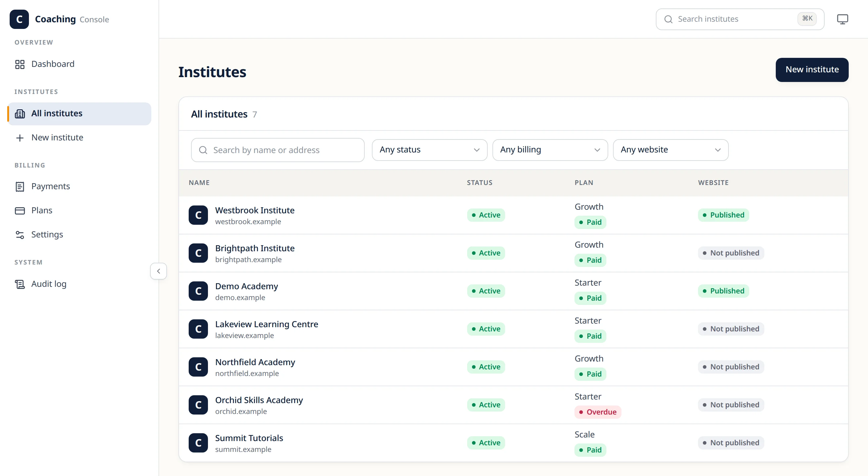Click the Summit Tutorials avatar icon
Viewport: 868px width, 476px height.
tap(198, 443)
